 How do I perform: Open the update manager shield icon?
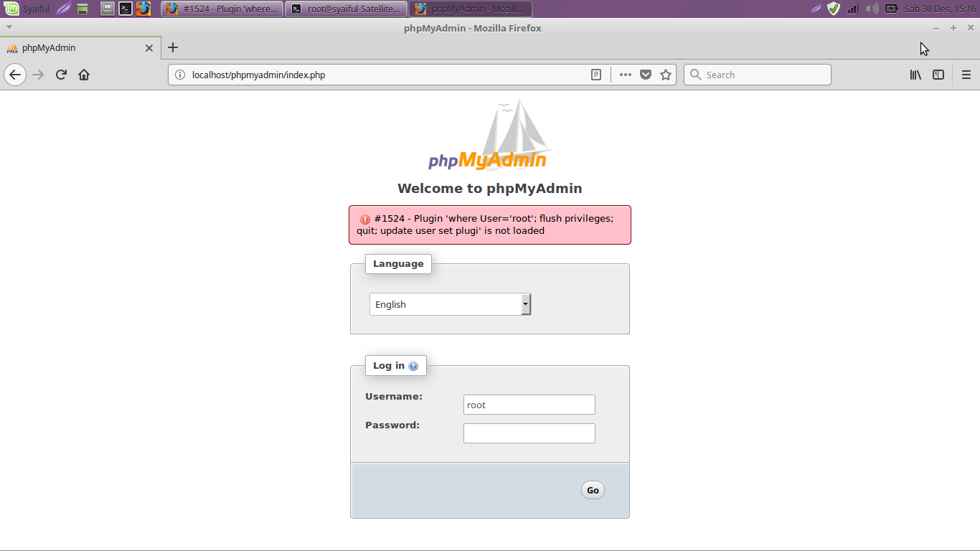(834, 9)
